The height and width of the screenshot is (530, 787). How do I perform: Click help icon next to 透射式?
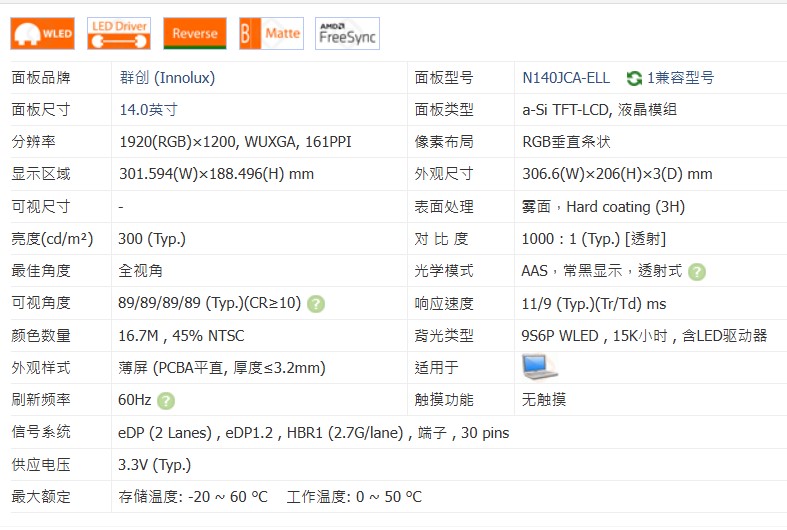point(697,272)
